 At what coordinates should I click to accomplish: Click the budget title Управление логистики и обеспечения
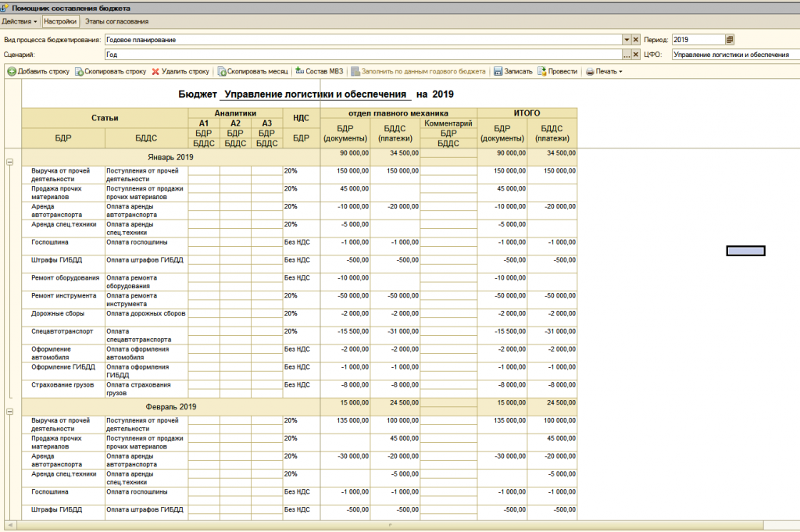point(316,94)
